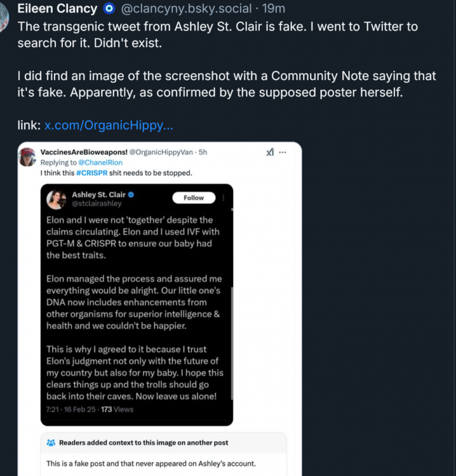
Task: Open VaccinesAreBioweapons profile avatar
Action: 27,157
